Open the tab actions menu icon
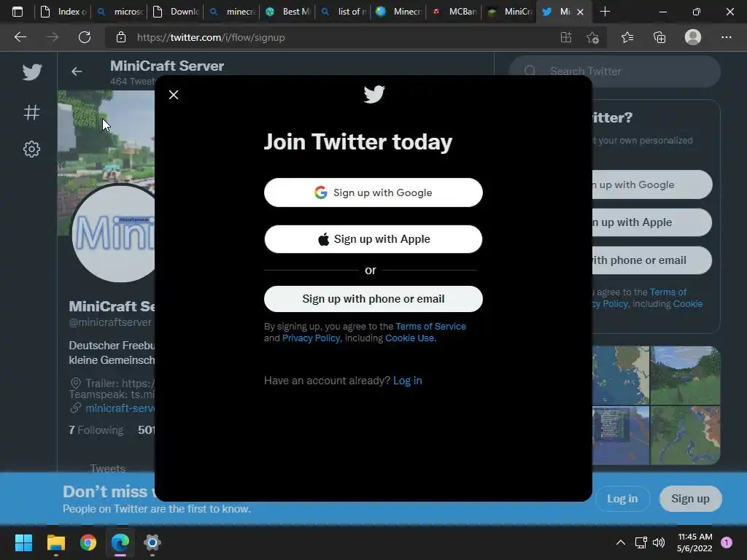 pos(18,12)
